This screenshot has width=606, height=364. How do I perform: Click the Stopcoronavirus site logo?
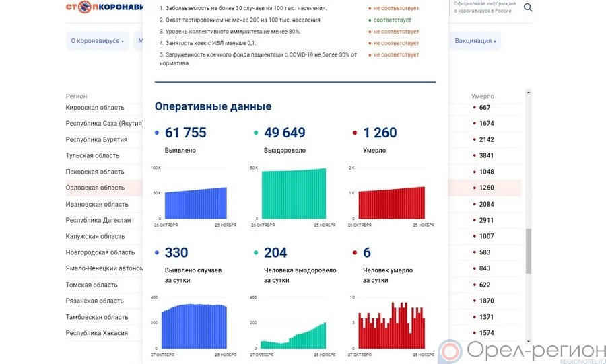[x=104, y=8]
